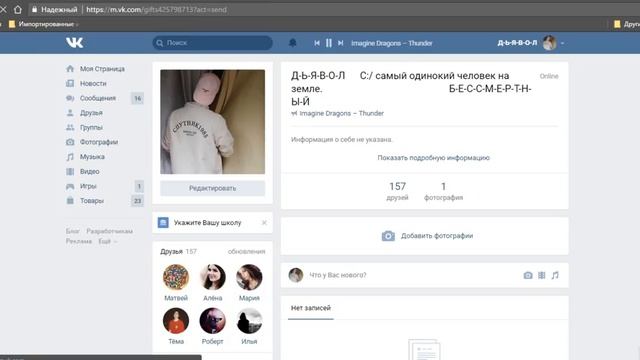The height and width of the screenshot is (360, 640).
Task: Open Друзья in sidebar
Action: click(91, 113)
